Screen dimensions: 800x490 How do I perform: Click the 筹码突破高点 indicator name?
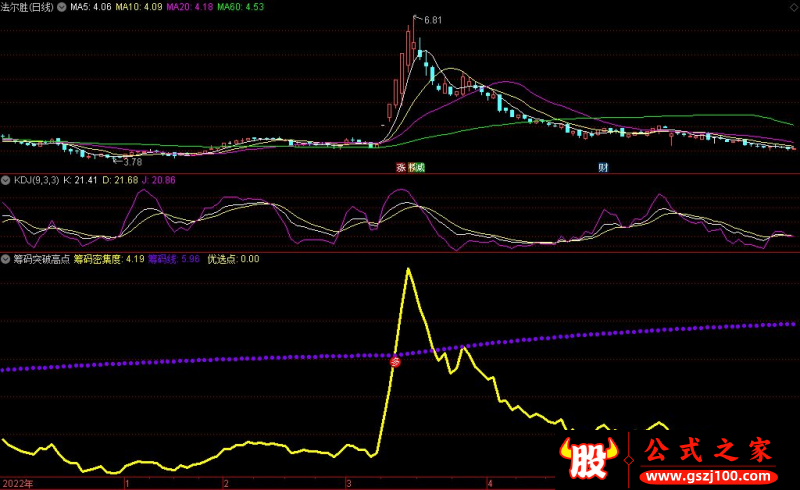pos(42,259)
